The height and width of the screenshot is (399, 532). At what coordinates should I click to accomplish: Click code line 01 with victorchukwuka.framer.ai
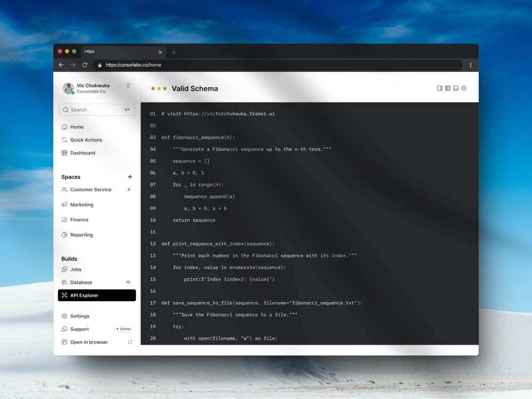pyautogui.click(x=218, y=114)
